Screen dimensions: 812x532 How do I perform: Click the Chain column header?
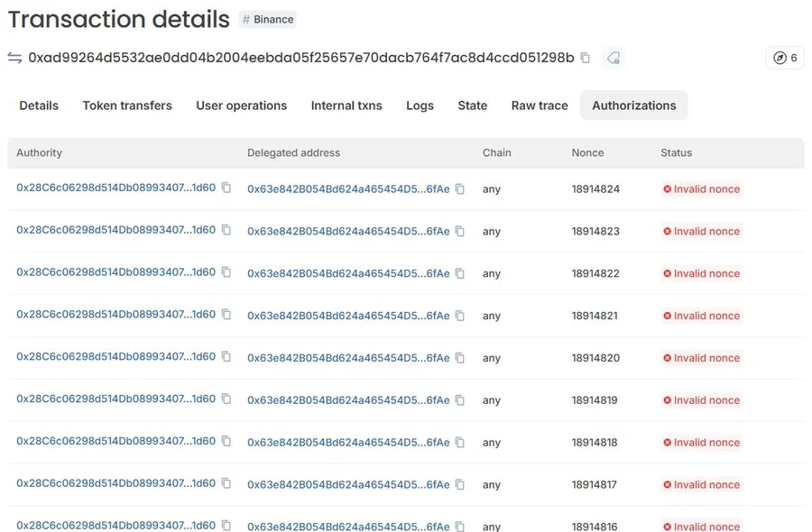pos(496,152)
